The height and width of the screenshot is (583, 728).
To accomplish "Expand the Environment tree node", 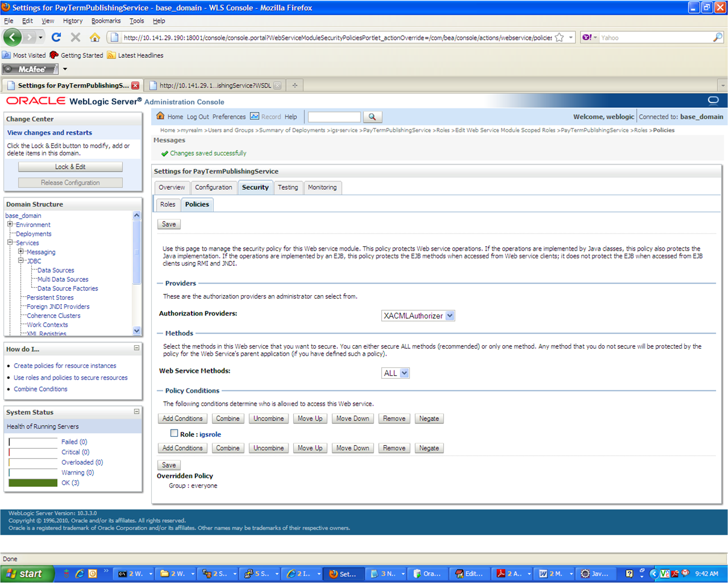I will [10, 225].
